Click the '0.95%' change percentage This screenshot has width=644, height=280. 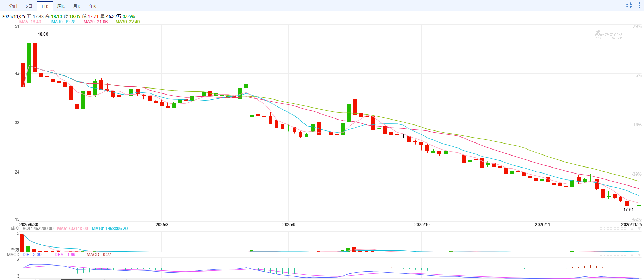point(129,17)
